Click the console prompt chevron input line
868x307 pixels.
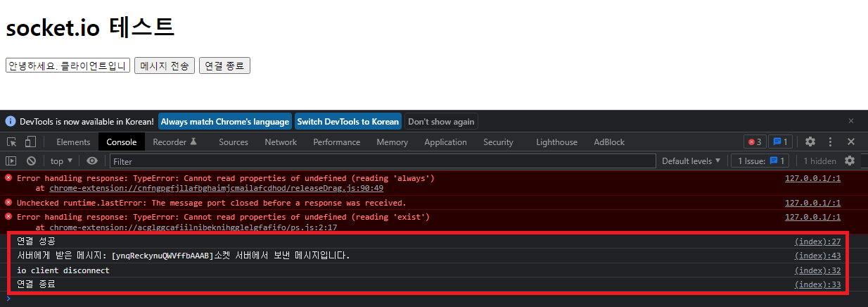(434, 299)
